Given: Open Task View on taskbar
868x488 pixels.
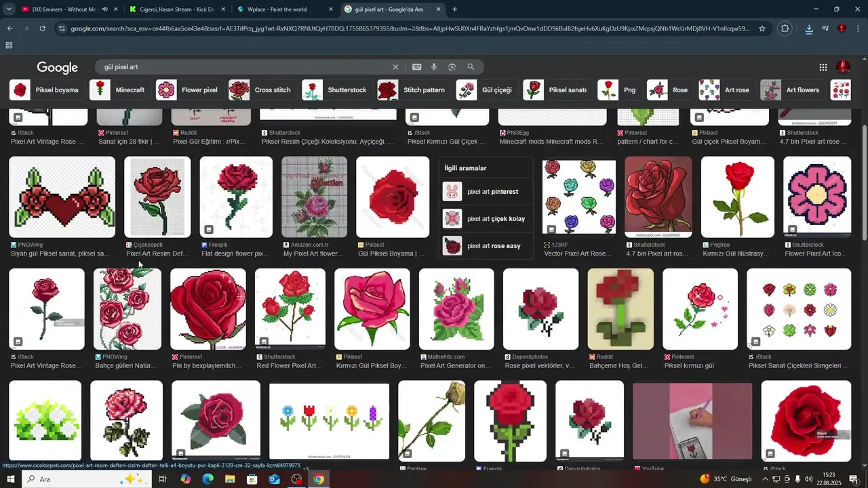Looking at the screenshot, I should tap(163, 479).
